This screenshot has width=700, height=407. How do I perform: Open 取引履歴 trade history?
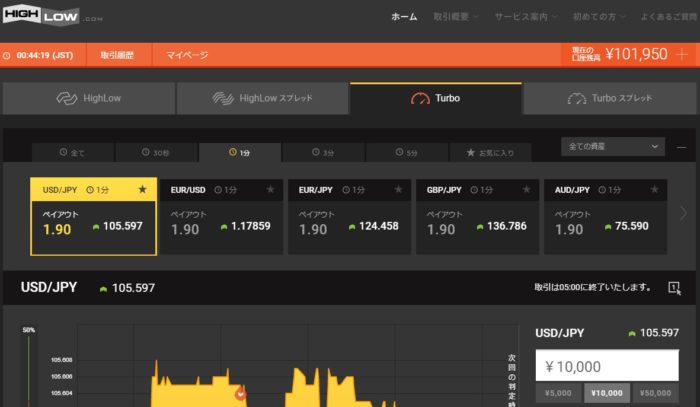[x=117, y=55]
